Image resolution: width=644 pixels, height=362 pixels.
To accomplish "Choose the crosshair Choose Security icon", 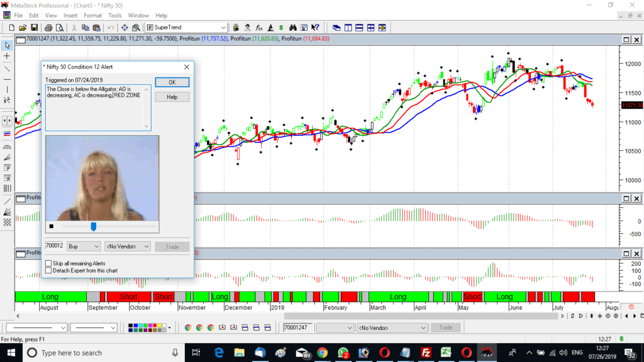I will coord(125,28).
